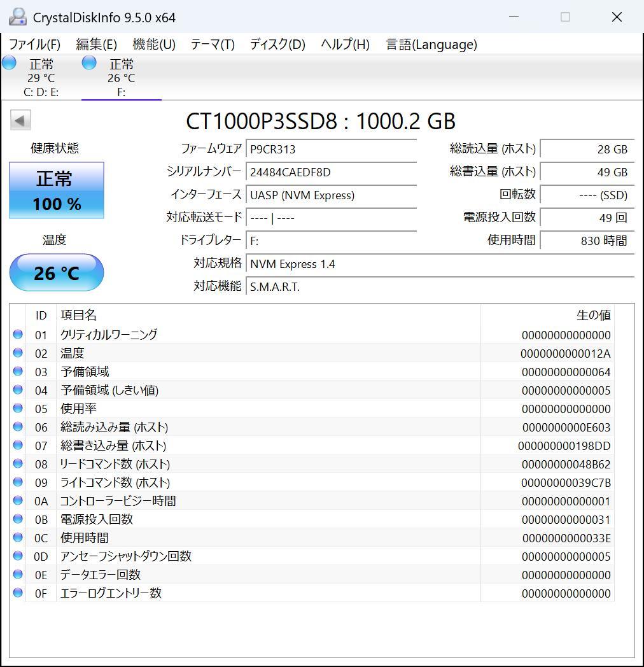The image size is (644, 667).
Task: Open the テーマ(T) menu
Action: [x=213, y=45]
